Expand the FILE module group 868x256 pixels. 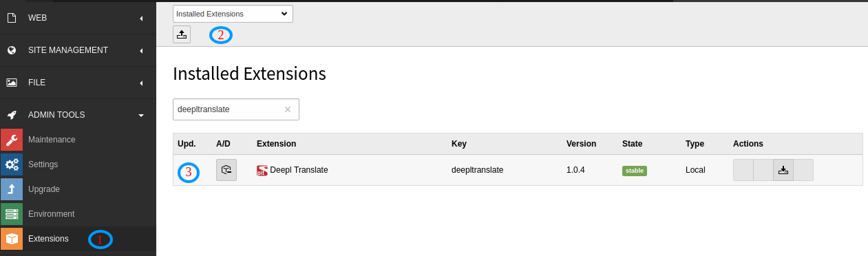(x=78, y=83)
